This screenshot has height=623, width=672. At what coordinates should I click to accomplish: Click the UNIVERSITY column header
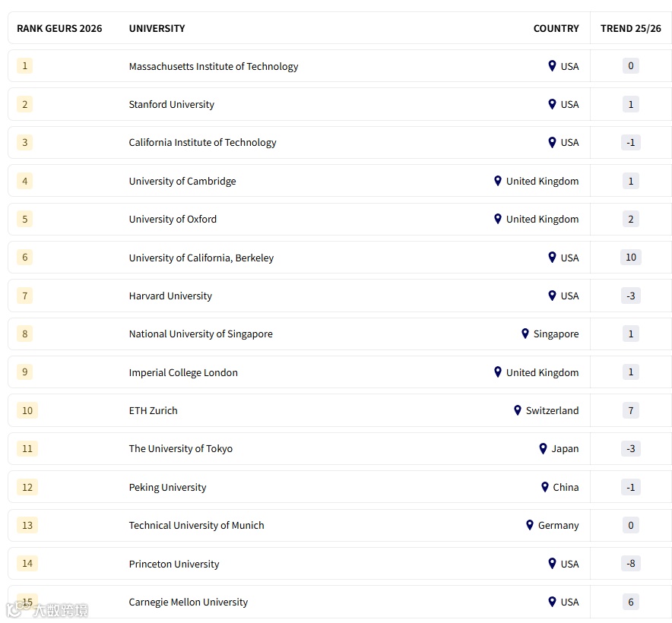click(x=157, y=28)
